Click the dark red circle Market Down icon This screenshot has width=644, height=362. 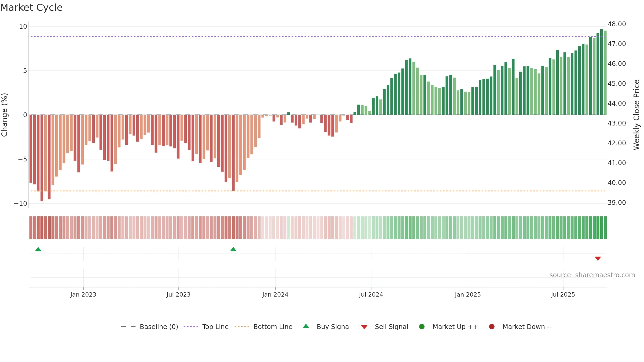click(492, 327)
